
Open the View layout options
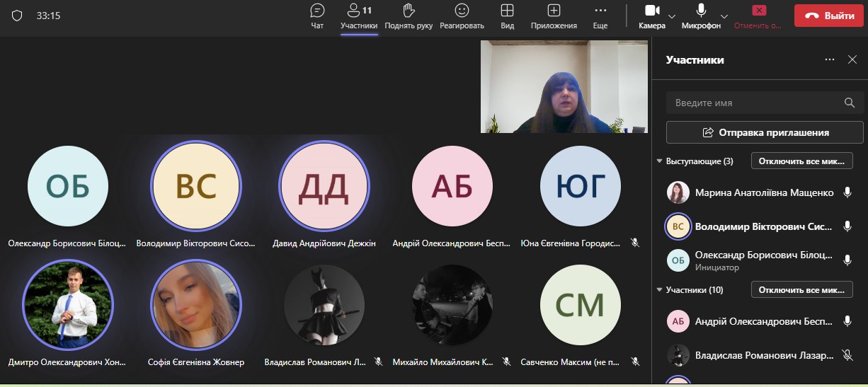(507, 16)
